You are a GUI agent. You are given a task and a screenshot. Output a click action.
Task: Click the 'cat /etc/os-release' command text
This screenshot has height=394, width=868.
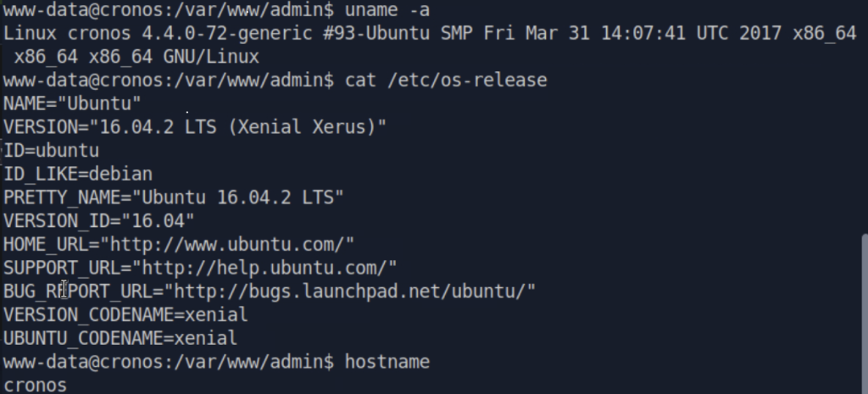point(446,80)
